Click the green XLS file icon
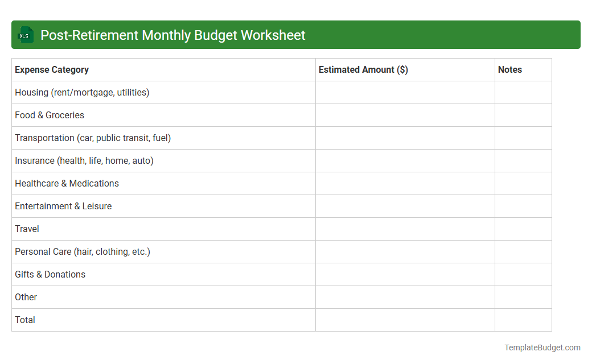592x364 pixels. coord(25,35)
